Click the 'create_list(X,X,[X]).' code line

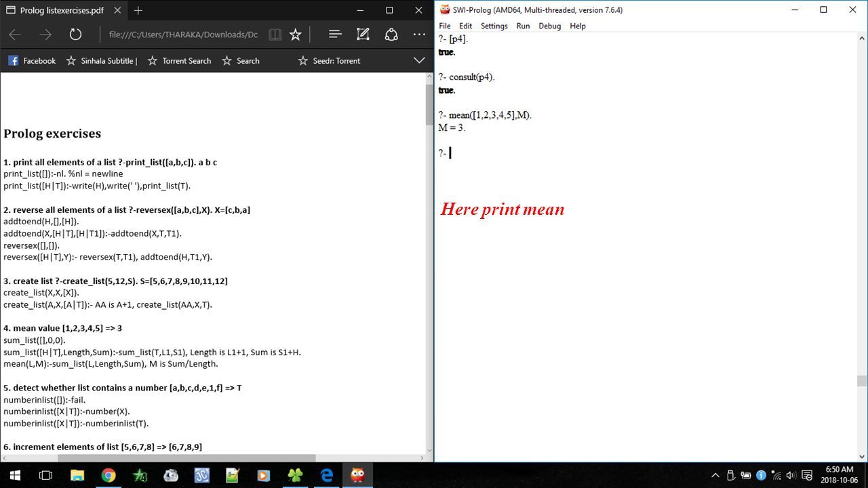pos(41,293)
